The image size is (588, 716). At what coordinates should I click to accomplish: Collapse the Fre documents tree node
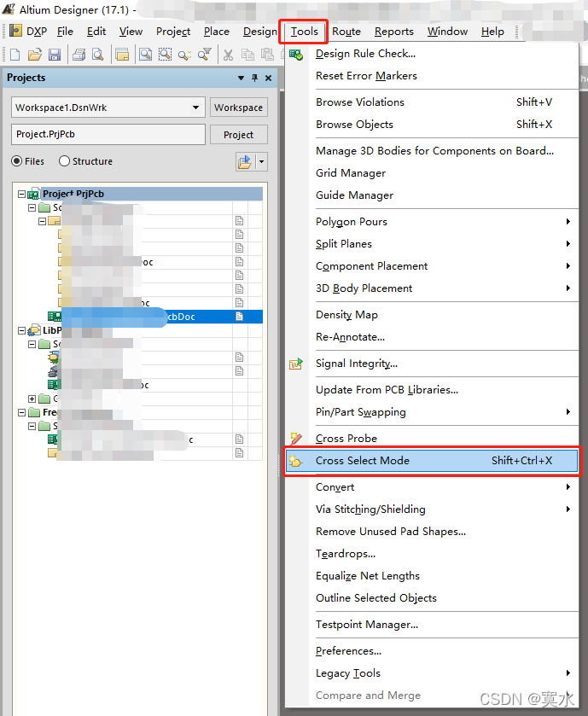point(21,412)
